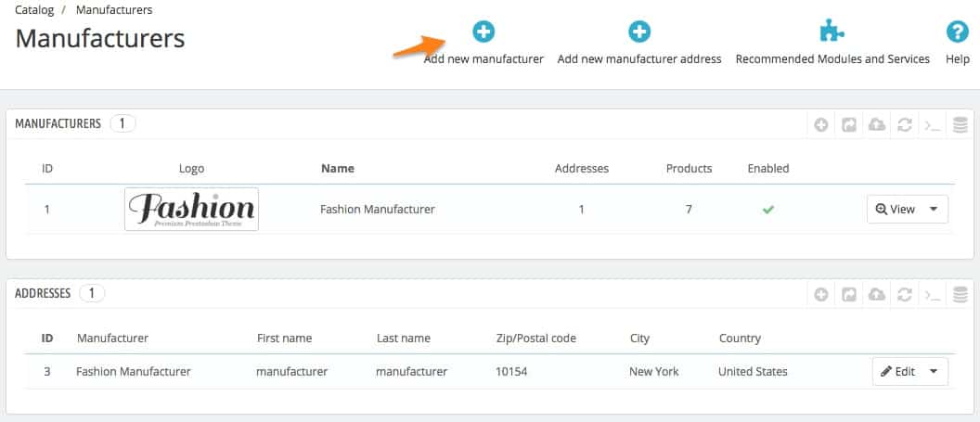Click the Zip/Postal code column header
This screenshot has height=422, width=980.
(x=535, y=339)
